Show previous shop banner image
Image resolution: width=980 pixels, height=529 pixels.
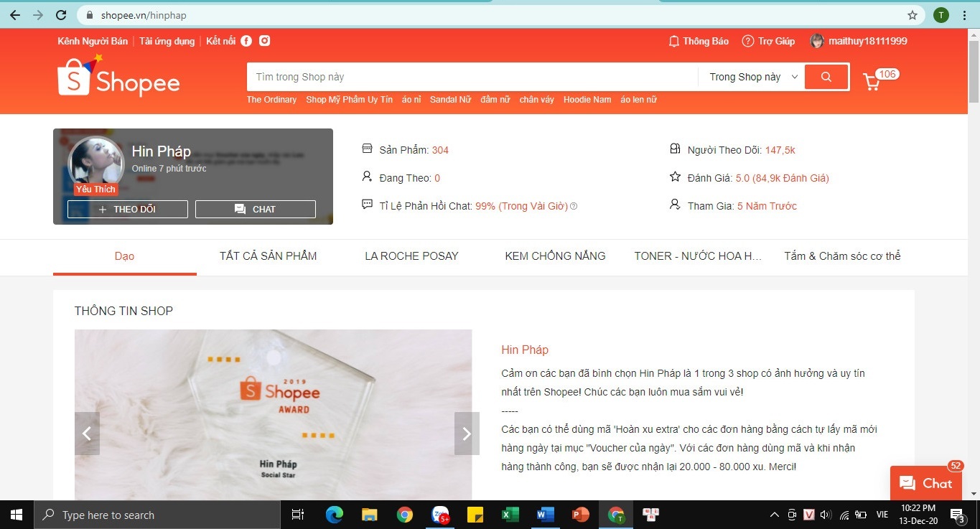(x=87, y=434)
